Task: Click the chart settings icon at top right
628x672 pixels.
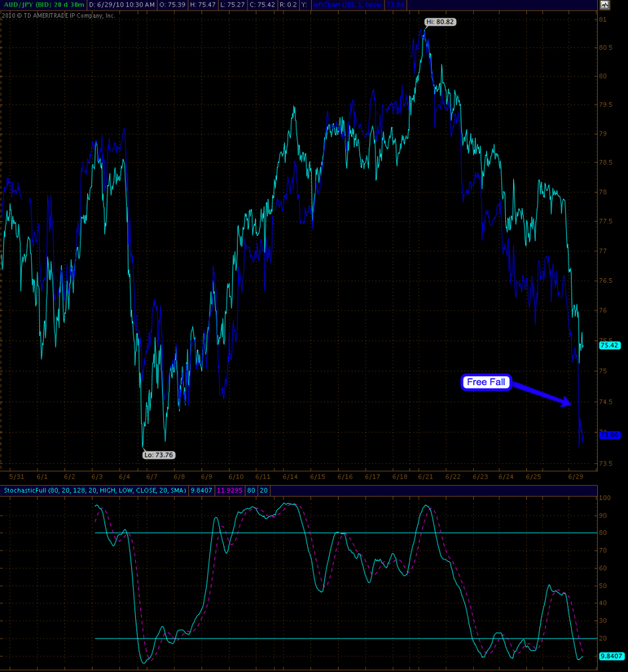Action: (603, 5)
